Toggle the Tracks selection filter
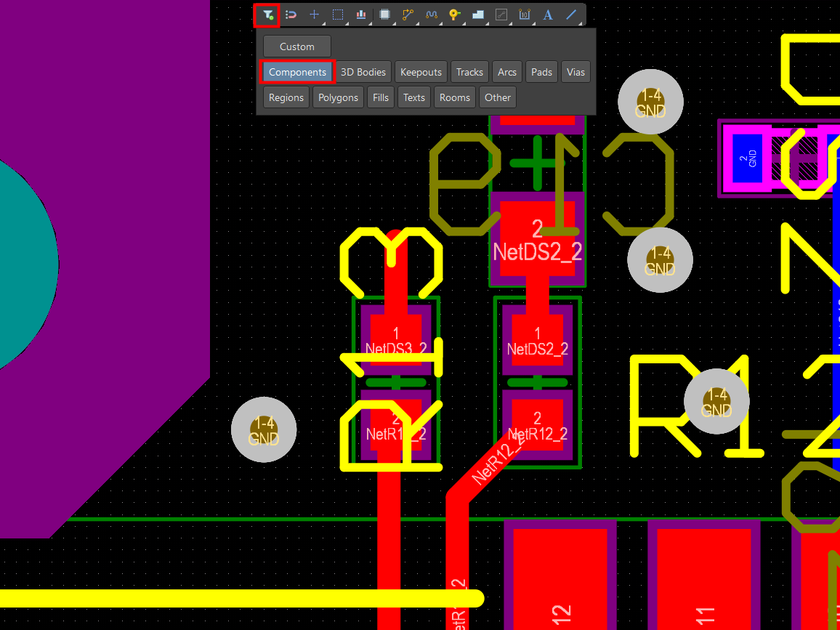The width and height of the screenshot is (840, 630). (x=469, y=72)
